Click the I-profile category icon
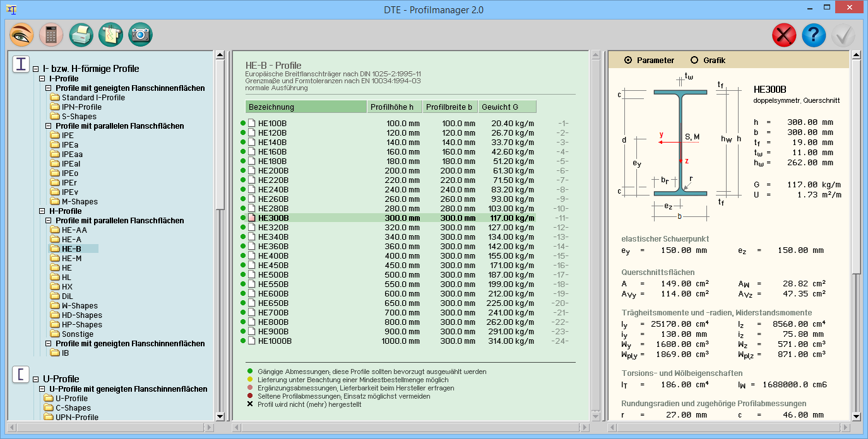Image resolution: width=868 pixels, height=439 pixels. [x=21, y=64]
